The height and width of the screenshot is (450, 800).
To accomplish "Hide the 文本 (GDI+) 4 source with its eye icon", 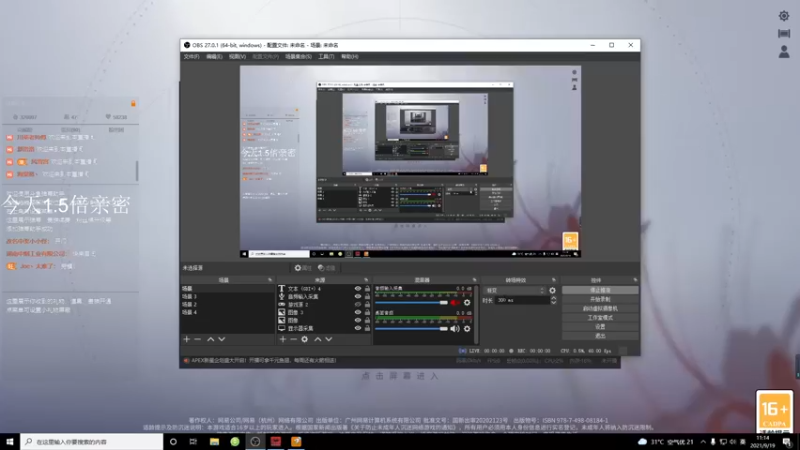I will click(358, 289).
